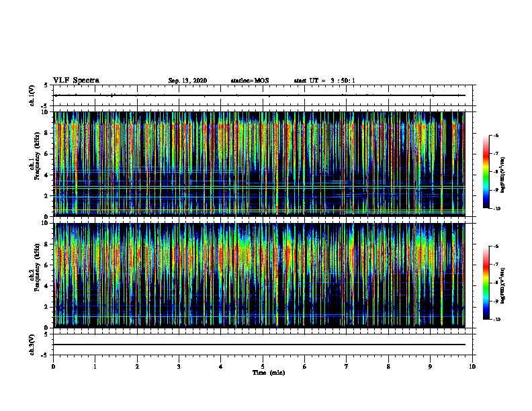The width and height of the screenshot is (532, 411).
Task: Click time axis tick label '3'
Action: coord(179,366)
